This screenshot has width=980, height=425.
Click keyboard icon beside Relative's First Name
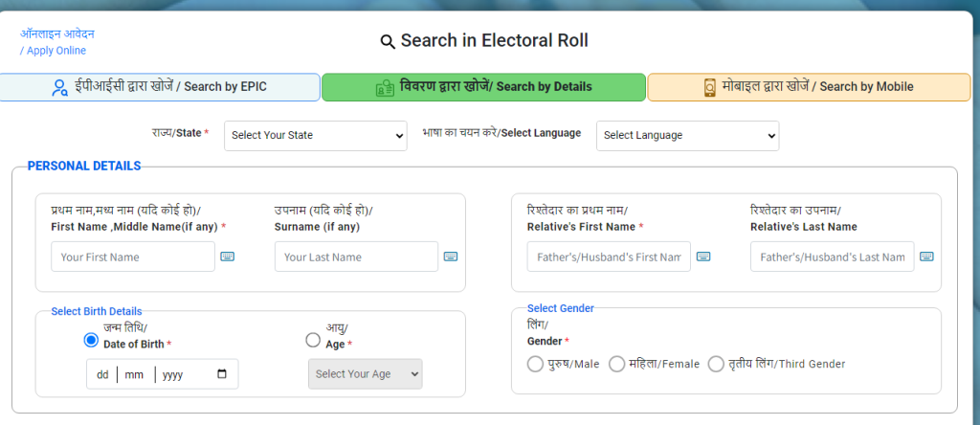click(703, 257)
